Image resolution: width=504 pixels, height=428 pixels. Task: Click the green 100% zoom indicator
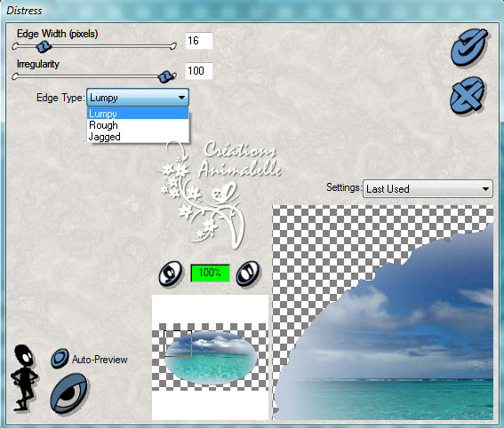210,273
